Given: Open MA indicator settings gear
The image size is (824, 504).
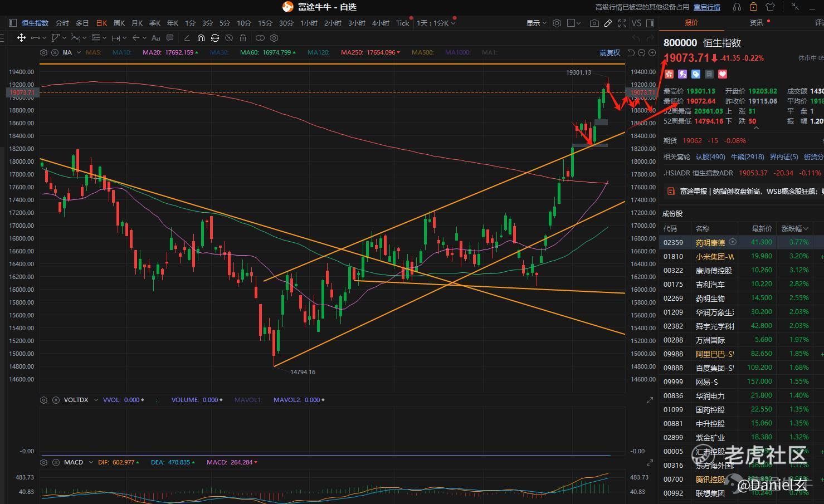Looking at the screenshot, I should click(x=44, y=52).
